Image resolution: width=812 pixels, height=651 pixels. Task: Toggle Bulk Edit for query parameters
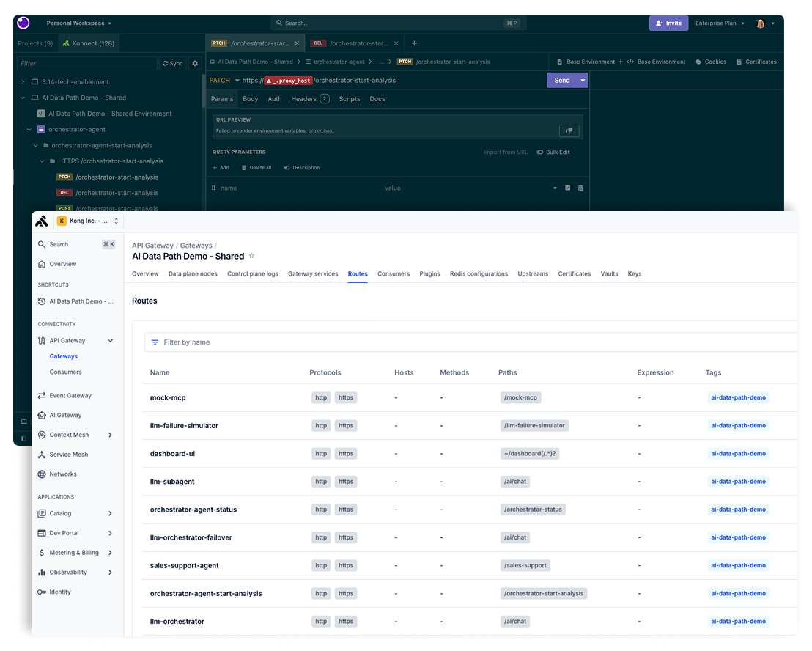pyautogui.click(x=553, y=152)
